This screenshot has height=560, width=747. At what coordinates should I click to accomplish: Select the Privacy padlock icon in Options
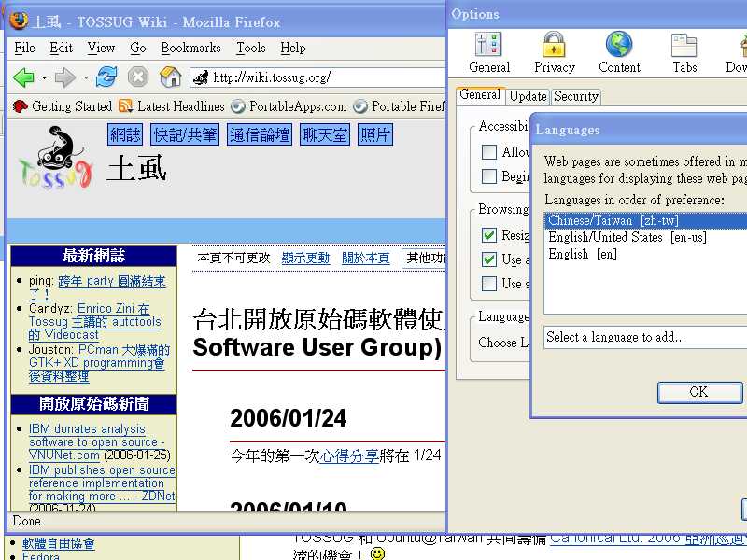tap(554, 53)
